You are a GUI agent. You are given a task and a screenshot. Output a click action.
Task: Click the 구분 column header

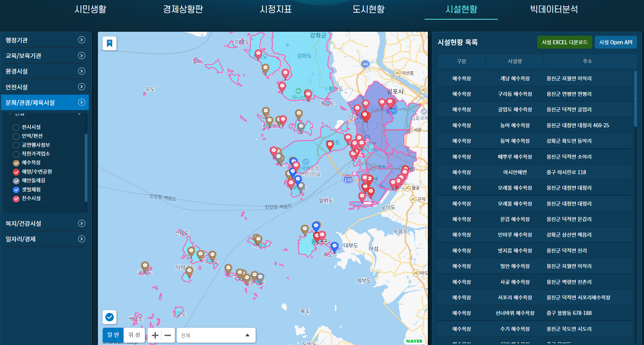(461, 61)
